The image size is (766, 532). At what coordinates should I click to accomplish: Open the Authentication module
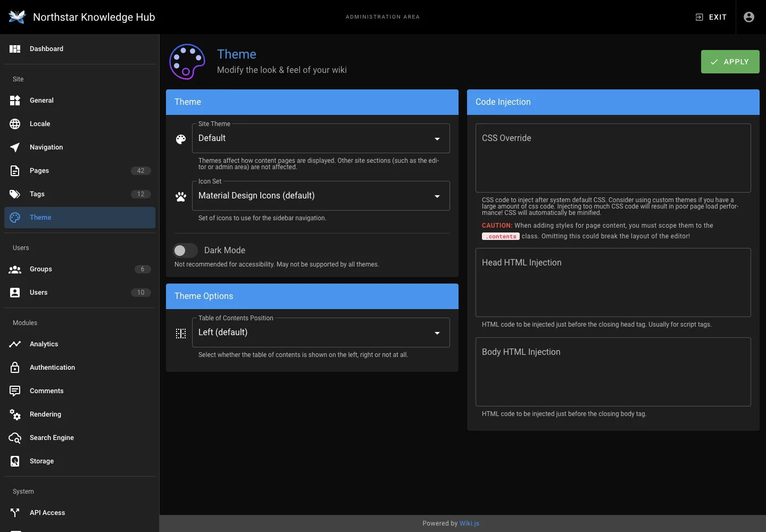point(80,368)
